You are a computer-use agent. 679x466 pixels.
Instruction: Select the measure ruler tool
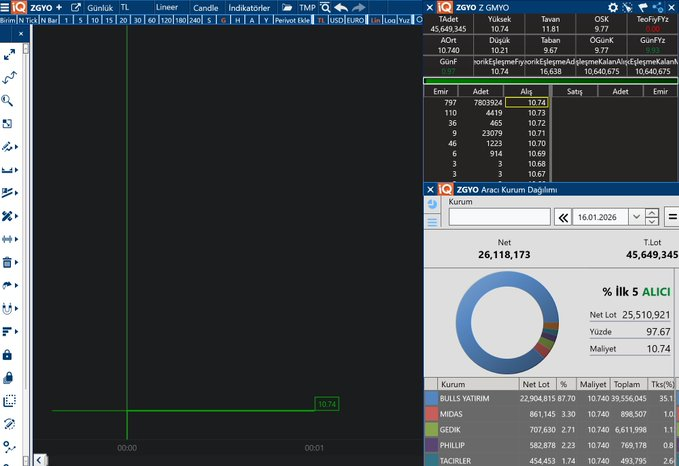click(7, 170)
